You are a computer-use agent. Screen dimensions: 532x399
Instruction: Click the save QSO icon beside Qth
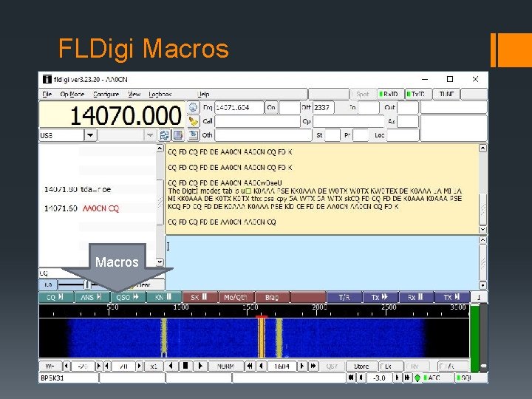point(193,135)
